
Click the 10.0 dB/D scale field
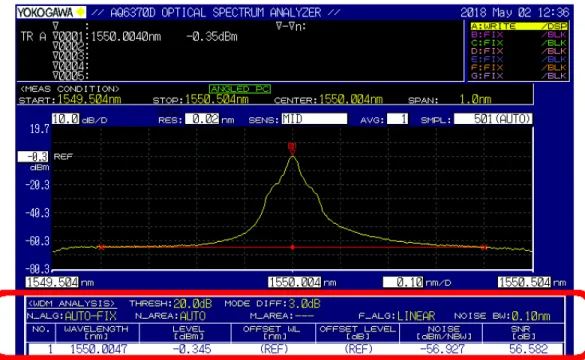point(65,119)
